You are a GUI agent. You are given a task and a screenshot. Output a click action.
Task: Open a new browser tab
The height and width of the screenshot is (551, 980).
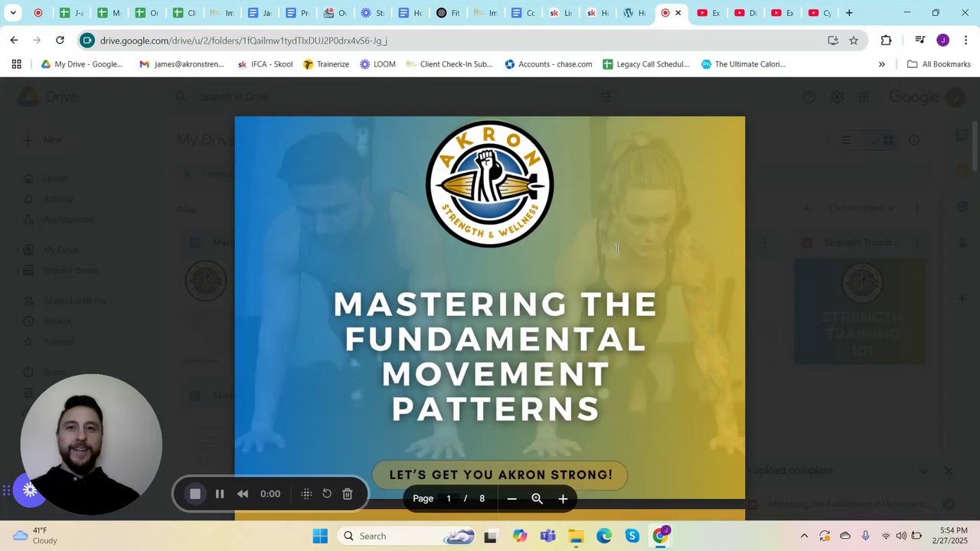tap(849, 13)
